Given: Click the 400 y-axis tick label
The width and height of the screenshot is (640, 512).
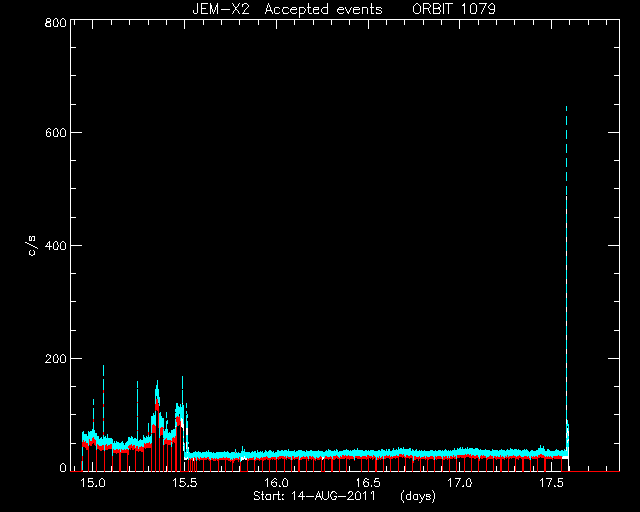Looking at the screenshot, I should 55,245.
